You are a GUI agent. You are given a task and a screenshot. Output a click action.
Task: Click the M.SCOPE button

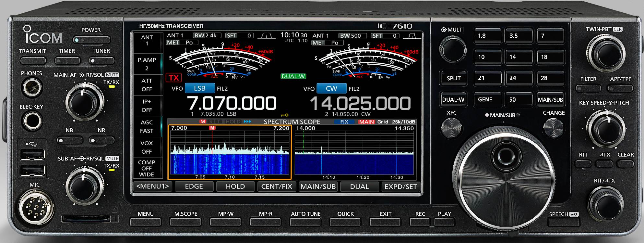pyautogui.click(x=186, y=222)
